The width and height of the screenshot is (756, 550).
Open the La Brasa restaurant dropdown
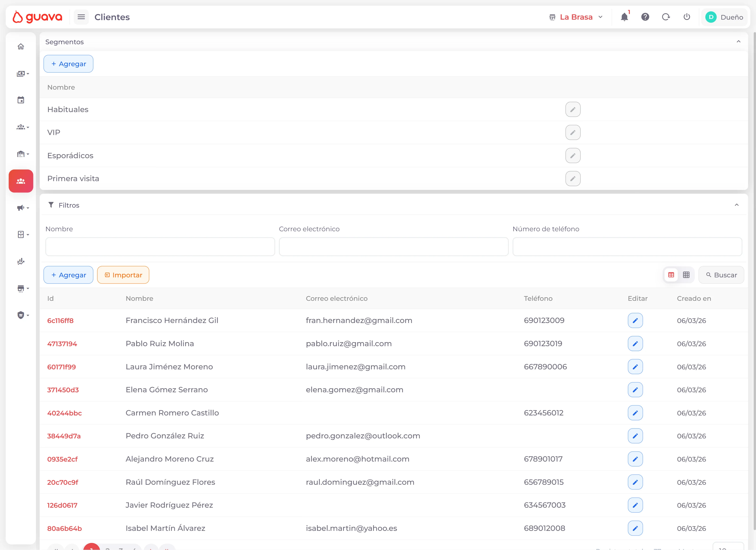pos(576,17)
